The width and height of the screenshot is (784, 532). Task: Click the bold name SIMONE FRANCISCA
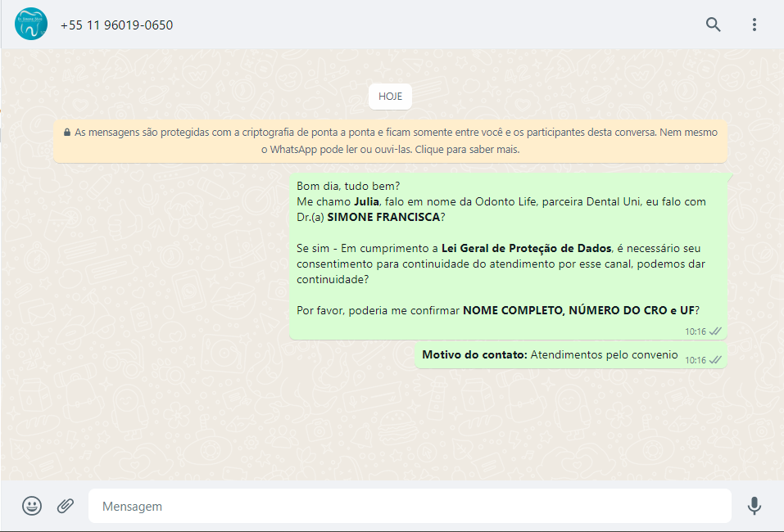point(383,217)
